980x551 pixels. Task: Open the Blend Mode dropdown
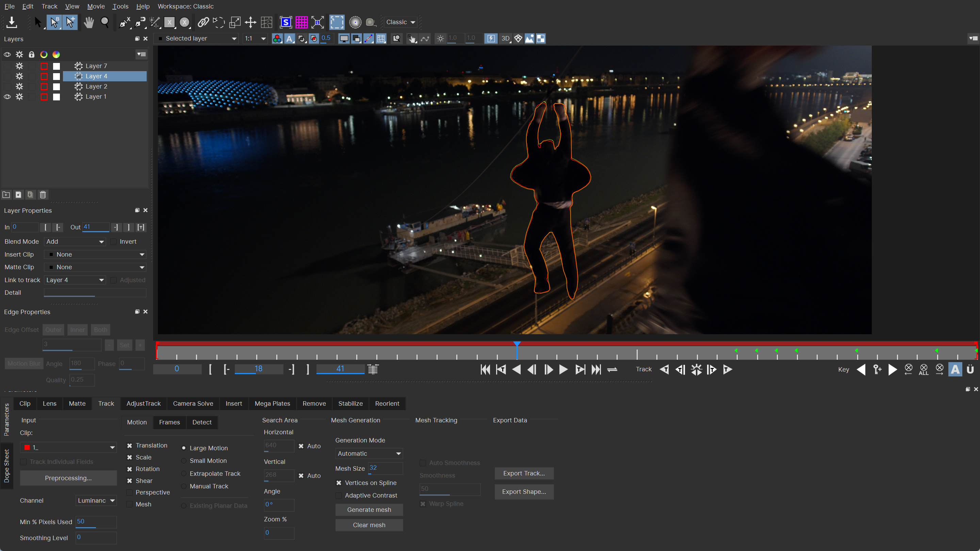[75, 242]
